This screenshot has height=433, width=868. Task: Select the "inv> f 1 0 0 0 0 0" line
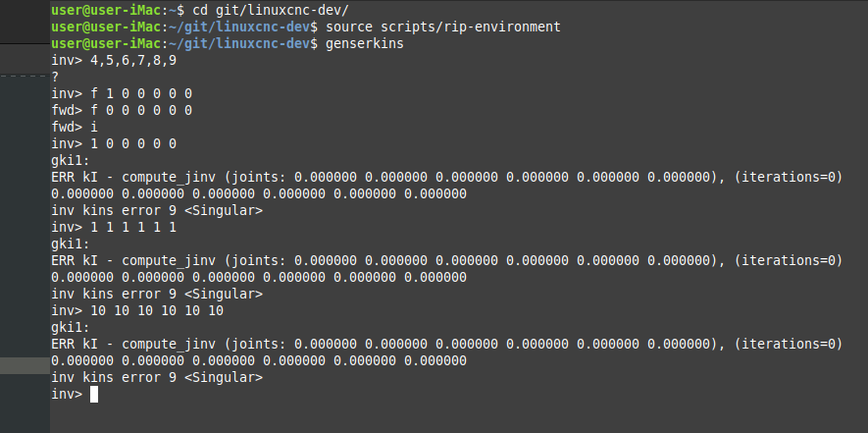point(122,93)
